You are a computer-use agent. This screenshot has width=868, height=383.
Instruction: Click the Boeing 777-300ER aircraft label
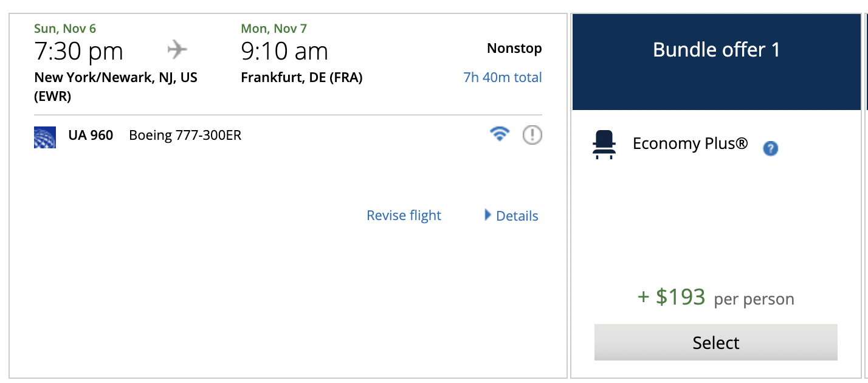click(x=185, y=135)
